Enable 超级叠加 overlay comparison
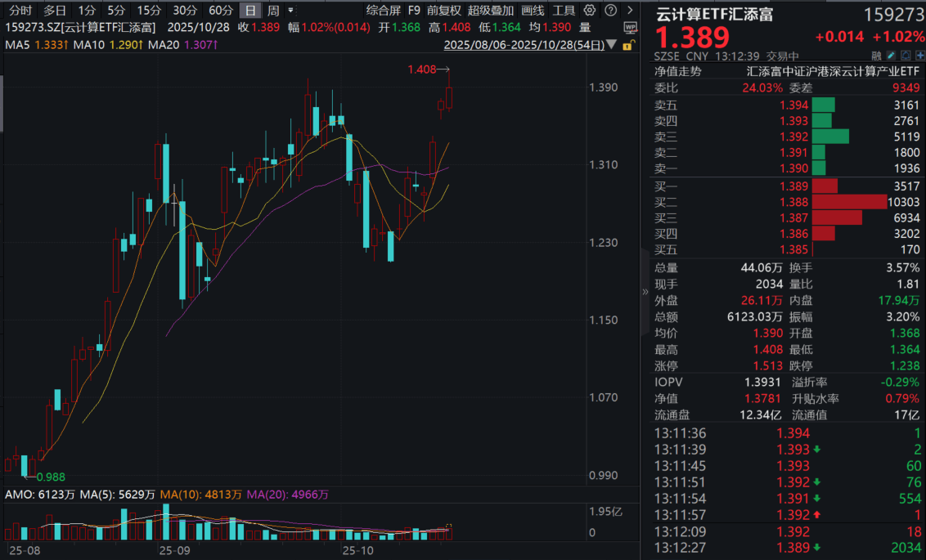 point(491,11)
